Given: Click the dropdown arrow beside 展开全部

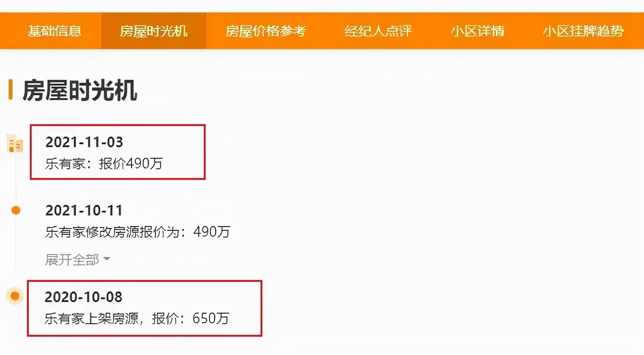Looking at the screenshot, I should (x=107, y=259).
